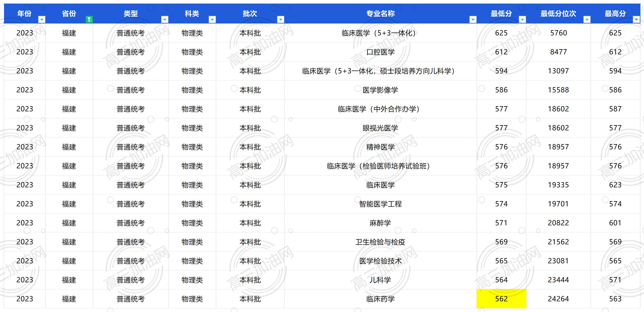
Task: Open the 科类 column filter dropdown
Action: coord(212,19)
